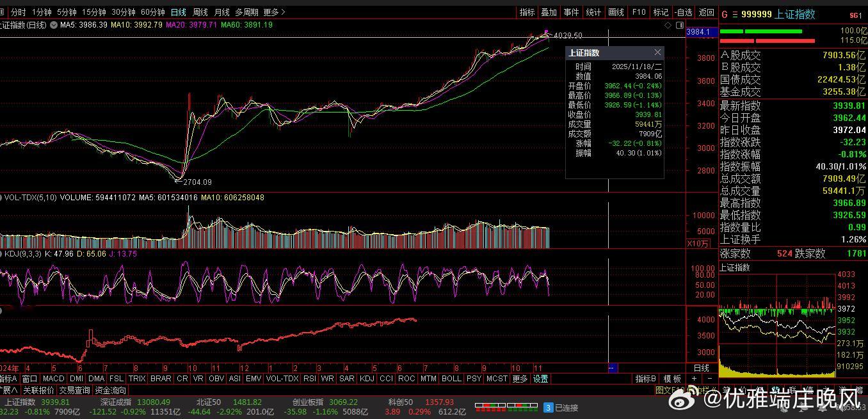The height and width of the screenshot is (419, 868).
Task: Close the 上证指数 data tooltip panel
Action: pyautogui.click(x=657, y=52)
